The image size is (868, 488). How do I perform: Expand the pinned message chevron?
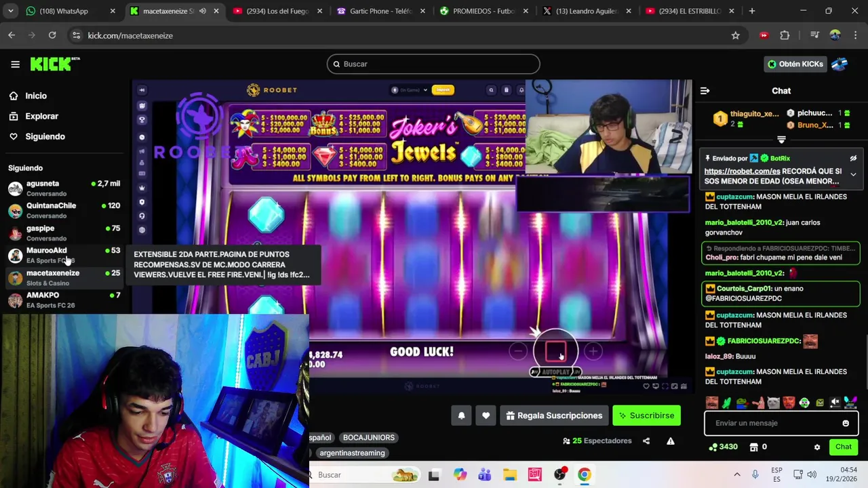tap(853, 175)
